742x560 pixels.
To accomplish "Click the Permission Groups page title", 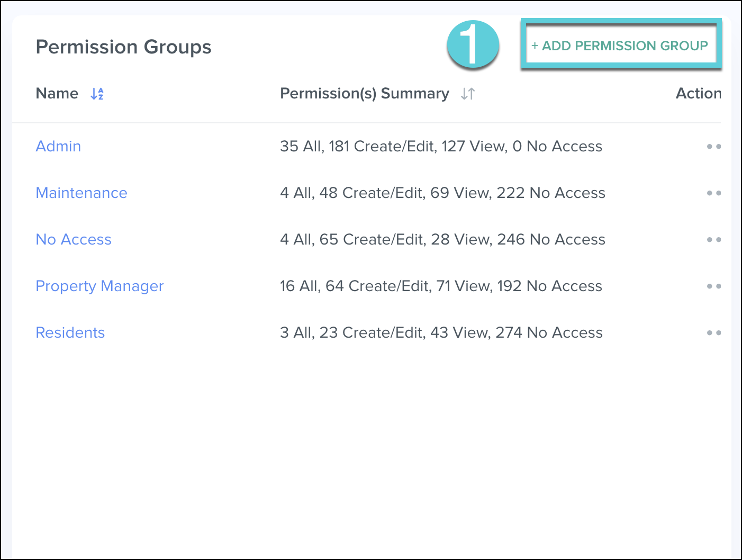I will point(123,47).
